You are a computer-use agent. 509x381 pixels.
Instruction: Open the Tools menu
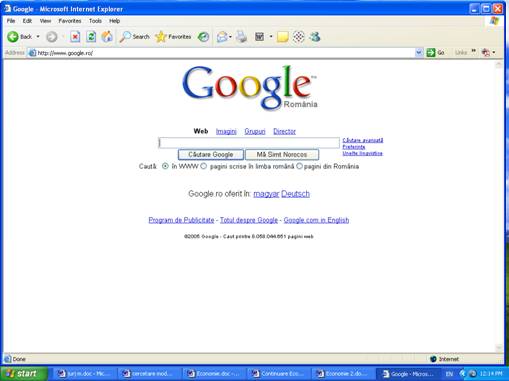95,21
